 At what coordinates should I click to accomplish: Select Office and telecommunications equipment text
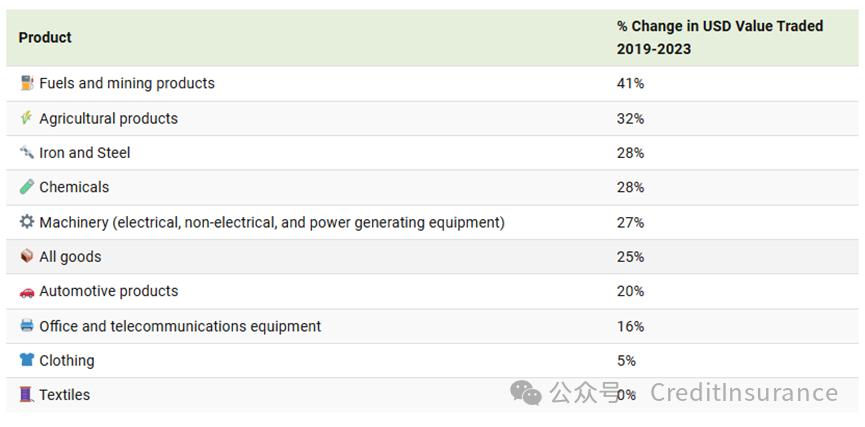coord(180,327)
